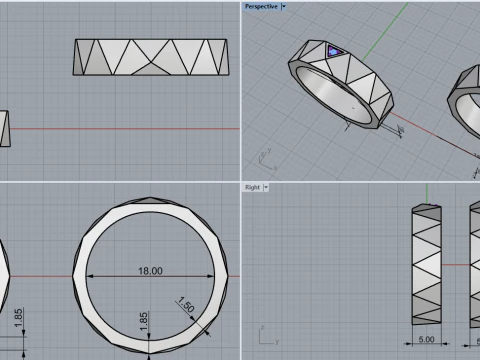Select the 18.00 diameter dimension text
Screen dimensions: 480x360
pos(150,271)
